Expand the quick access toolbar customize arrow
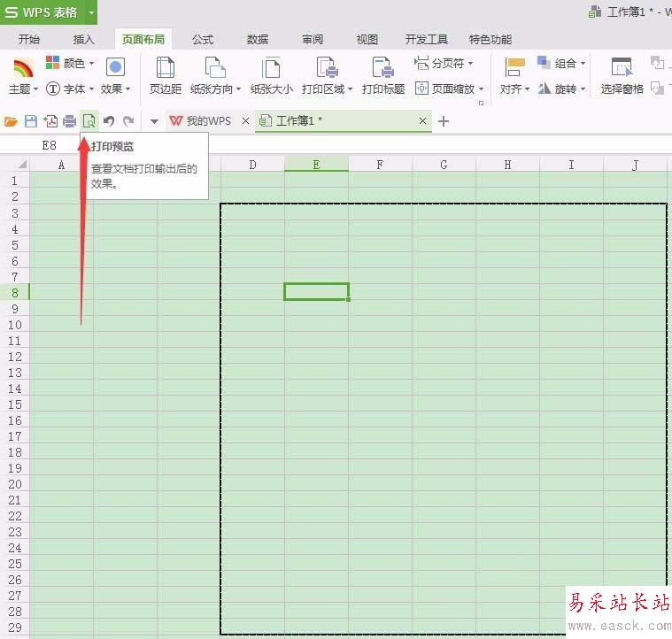This screenshot has width=672, height=639. (154, 121)
